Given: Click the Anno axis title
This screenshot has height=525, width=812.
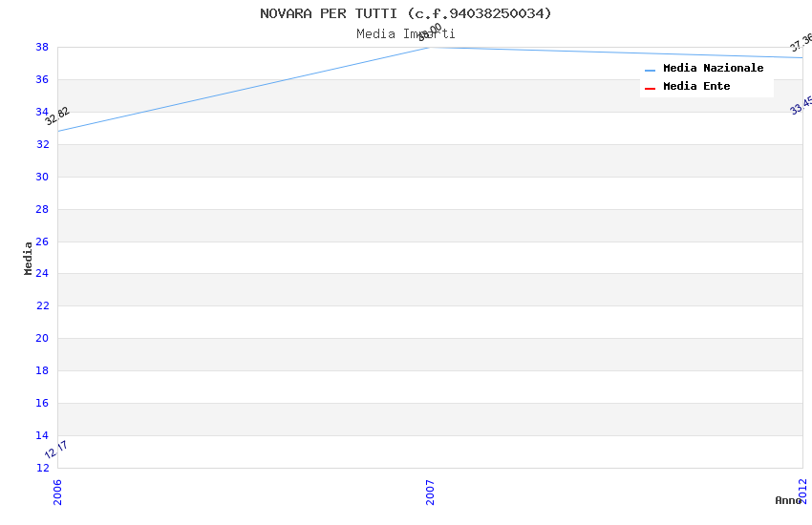Looking at the screenshot, I should [788, 500].
